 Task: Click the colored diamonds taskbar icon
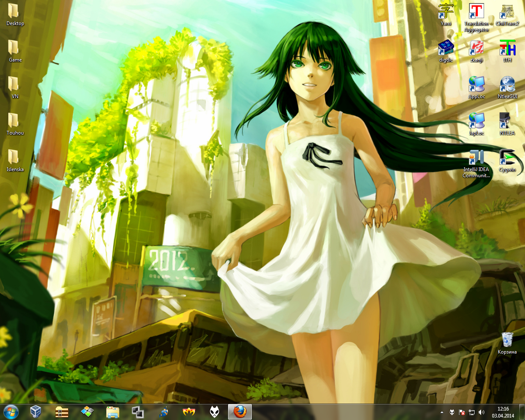coord(87,411)
